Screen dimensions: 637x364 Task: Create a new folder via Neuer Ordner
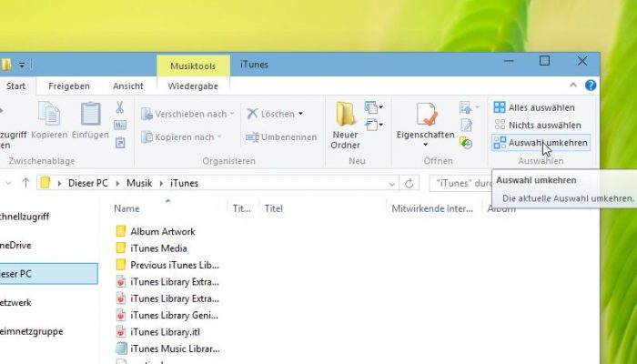(x=345, y=126)
